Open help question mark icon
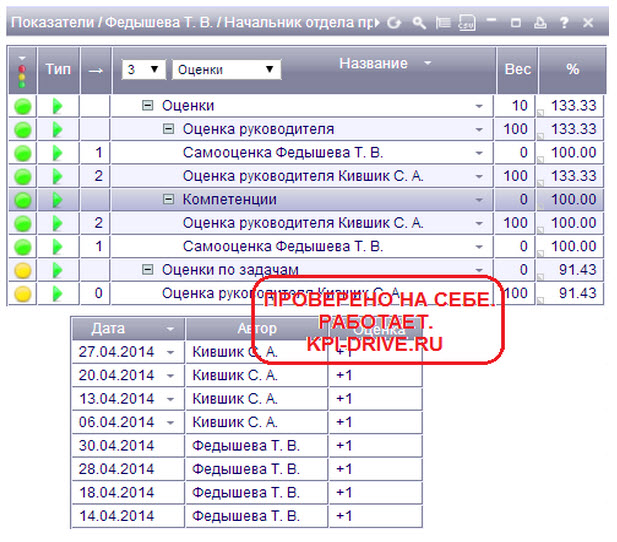Viewport: 617px width, 542px height. (564, 23)
